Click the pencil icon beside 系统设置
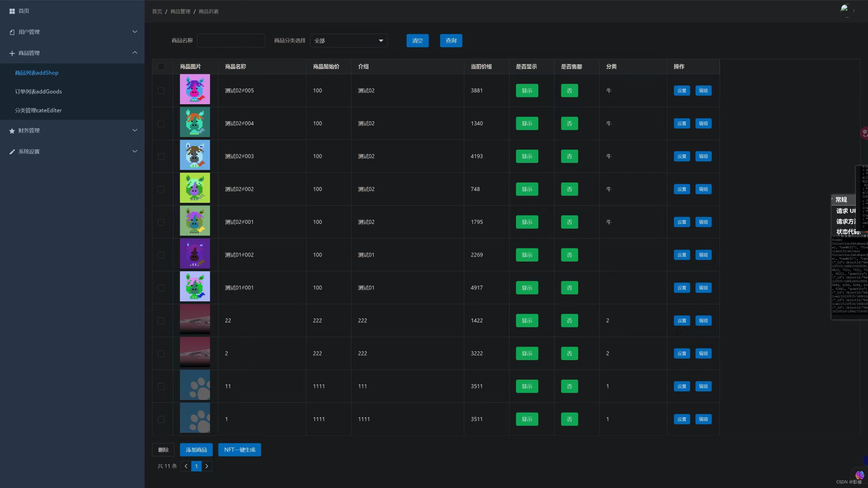 click(x=12, y=152)
